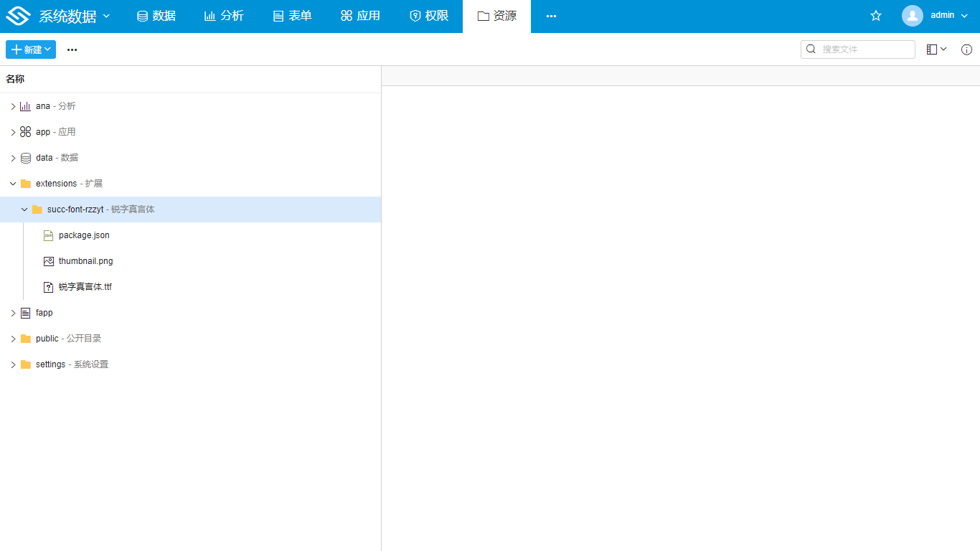
Task: Click the 搜索文件 search field
Action: tap(866, 50)
